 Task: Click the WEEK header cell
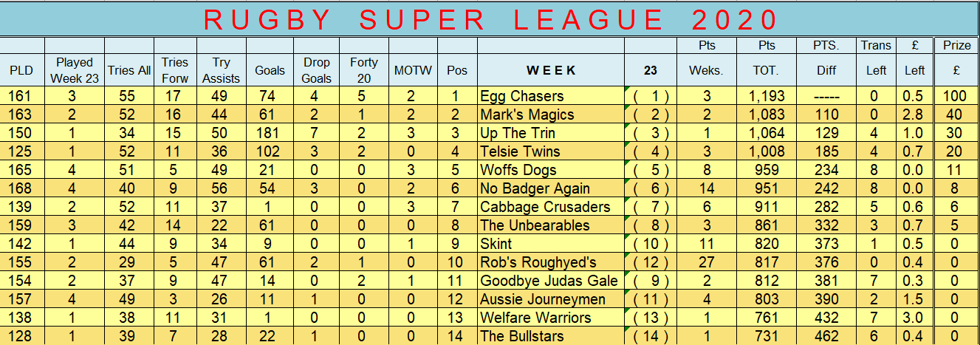[551, 71]
